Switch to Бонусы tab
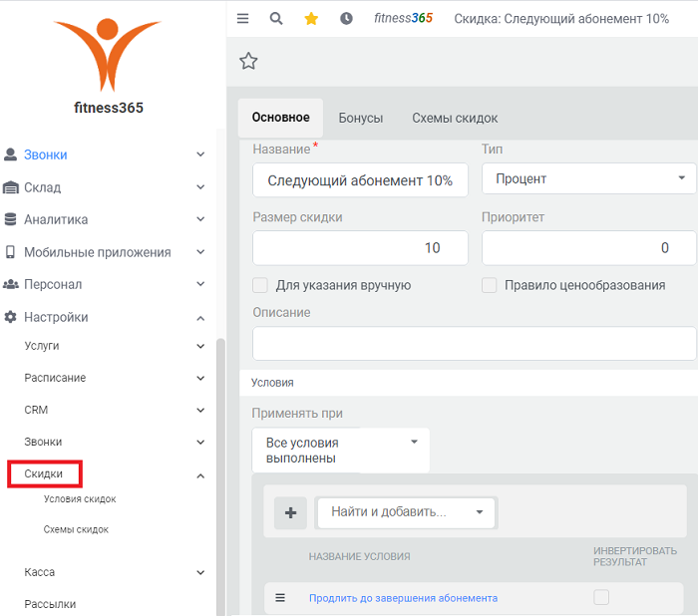Viewport: 698px width, 616px height. [x=361, y=118]
